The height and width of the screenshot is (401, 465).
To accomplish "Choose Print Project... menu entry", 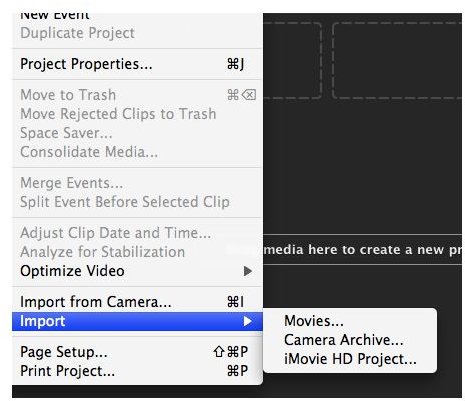I will tap(137, 371).
